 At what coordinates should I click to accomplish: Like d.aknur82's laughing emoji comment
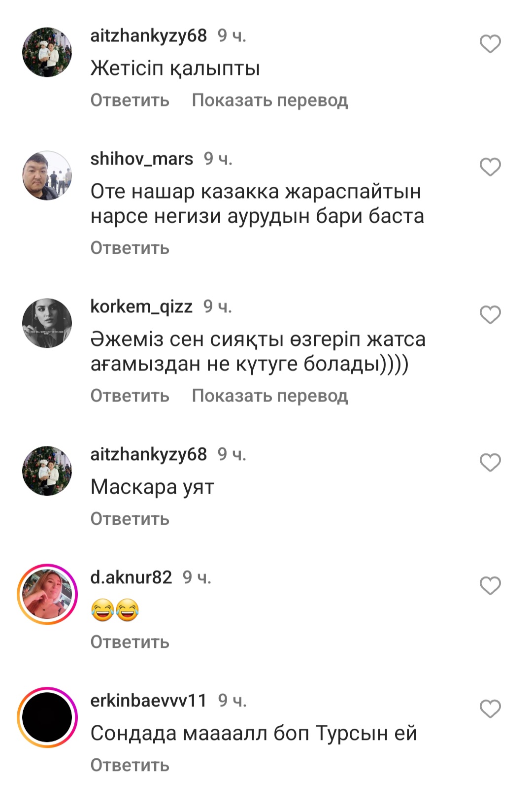pyautogui.click(x=490, y=586)
